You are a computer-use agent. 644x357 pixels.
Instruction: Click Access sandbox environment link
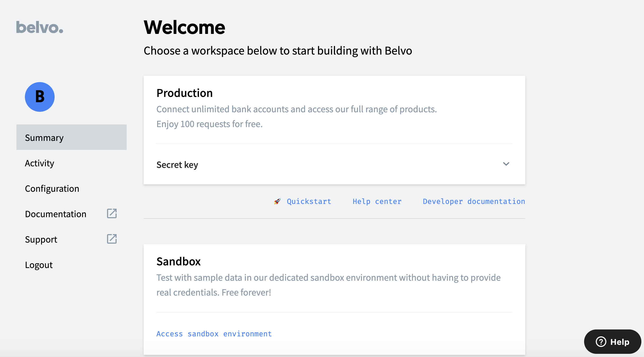tap(214, 334)
